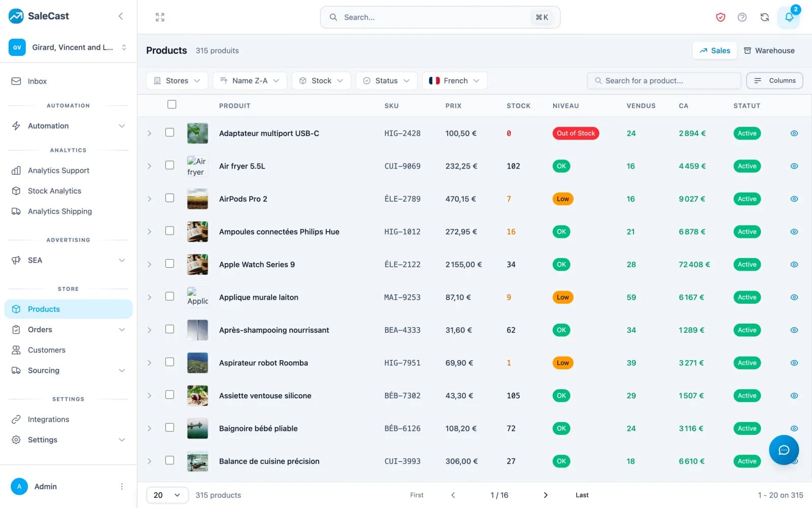Check the Air fryer 5.5L row
Screen dimensions: 812x508
pos(170,166)
